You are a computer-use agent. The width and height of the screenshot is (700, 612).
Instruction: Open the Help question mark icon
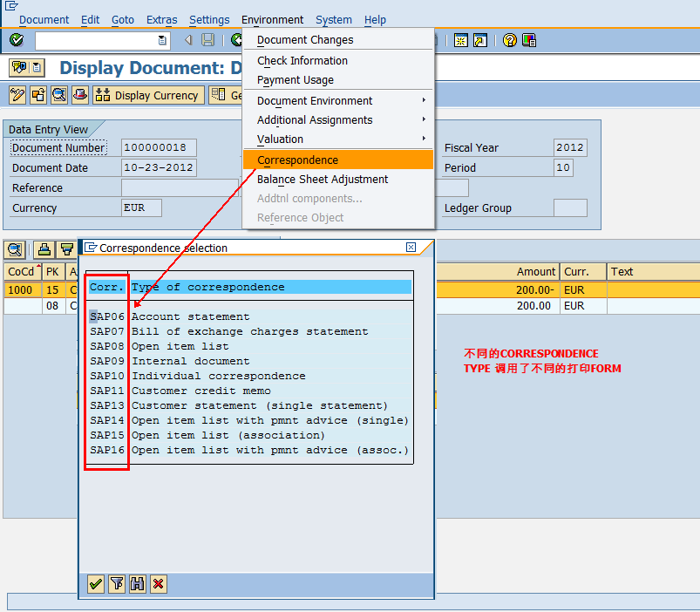click(x=509, y=40)
